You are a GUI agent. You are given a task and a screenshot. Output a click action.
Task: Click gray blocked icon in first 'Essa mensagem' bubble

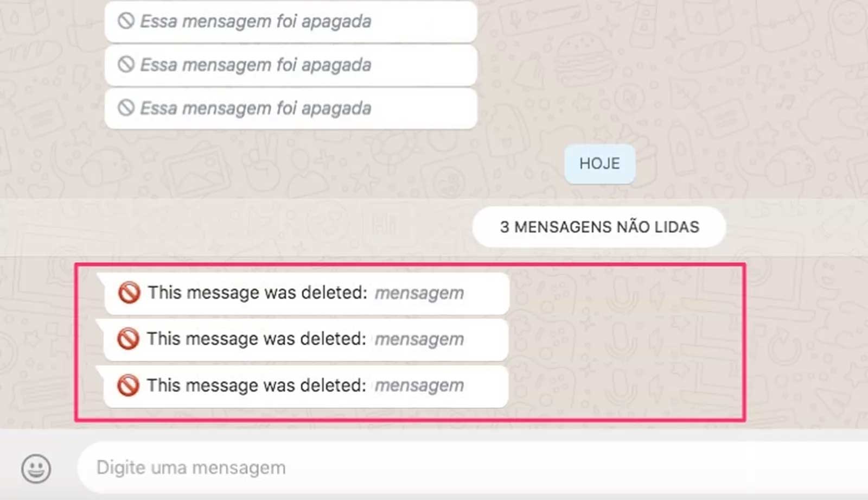click(x=126, y=21)
